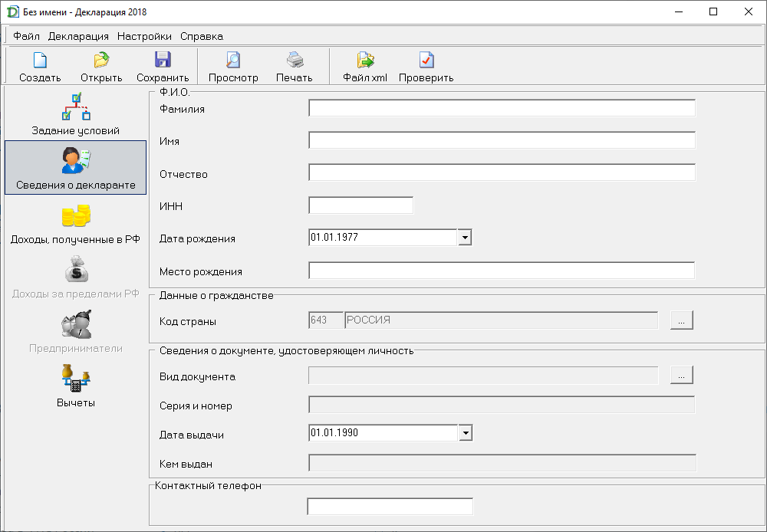Go to Задание условий section
This screenshot has height=532, width=767.
pyautogui.click(x=75, y=114)
